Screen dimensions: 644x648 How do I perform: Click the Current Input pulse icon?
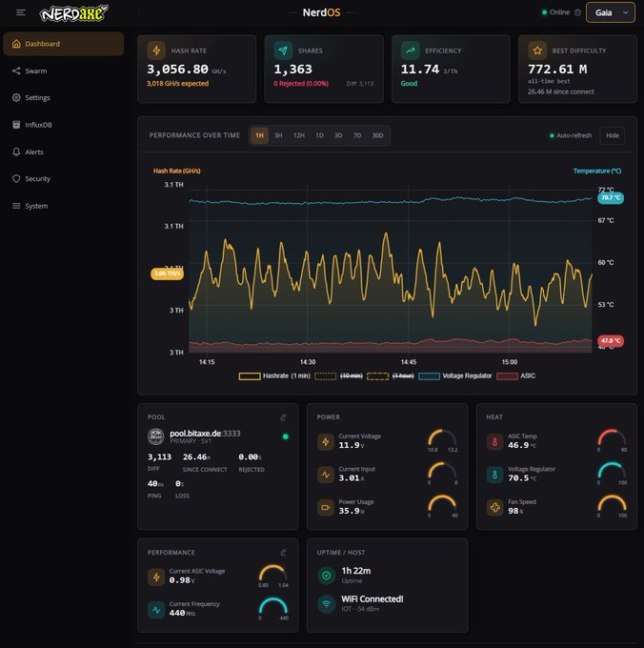click(326, 475)
